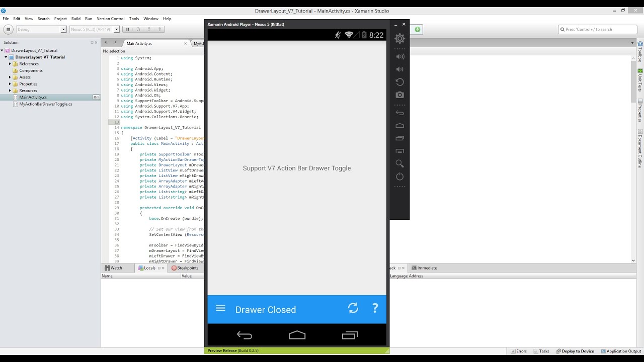Open the Tools menu
Viewport: 644px width, 362px height.
point(134,19)
